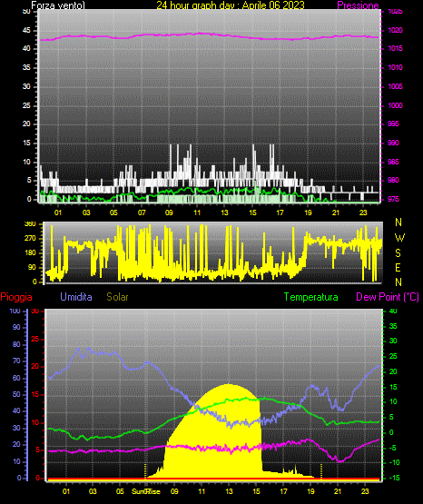
Task: Click the SunRise marker on time axis
Action: 146,491
